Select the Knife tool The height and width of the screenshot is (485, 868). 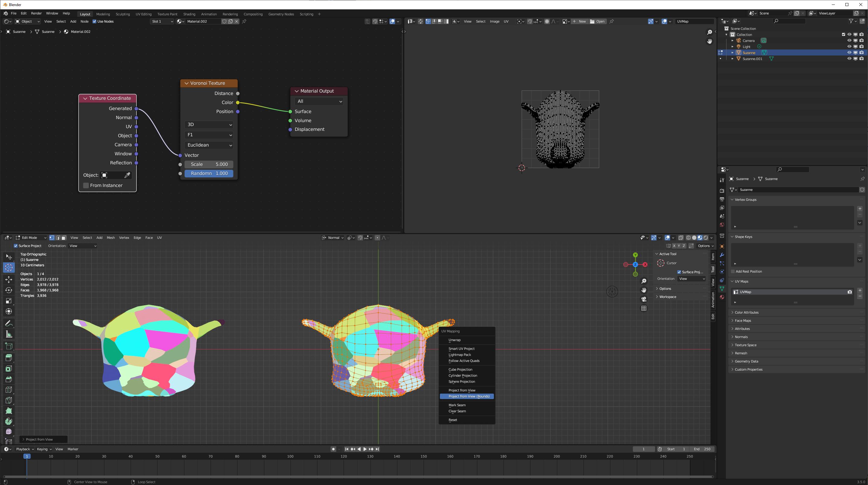coord(9,400)
